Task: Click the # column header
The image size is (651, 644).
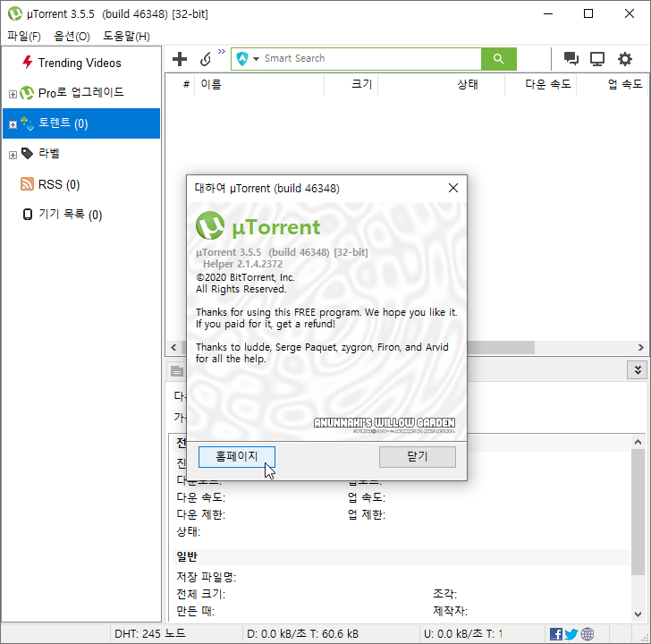Action: click(186, 84)
